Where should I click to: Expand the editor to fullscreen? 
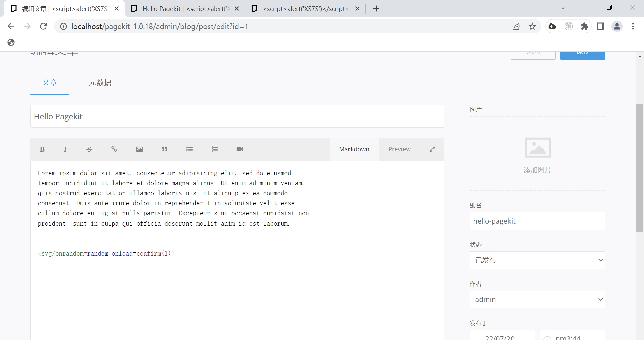pos(432,149)
